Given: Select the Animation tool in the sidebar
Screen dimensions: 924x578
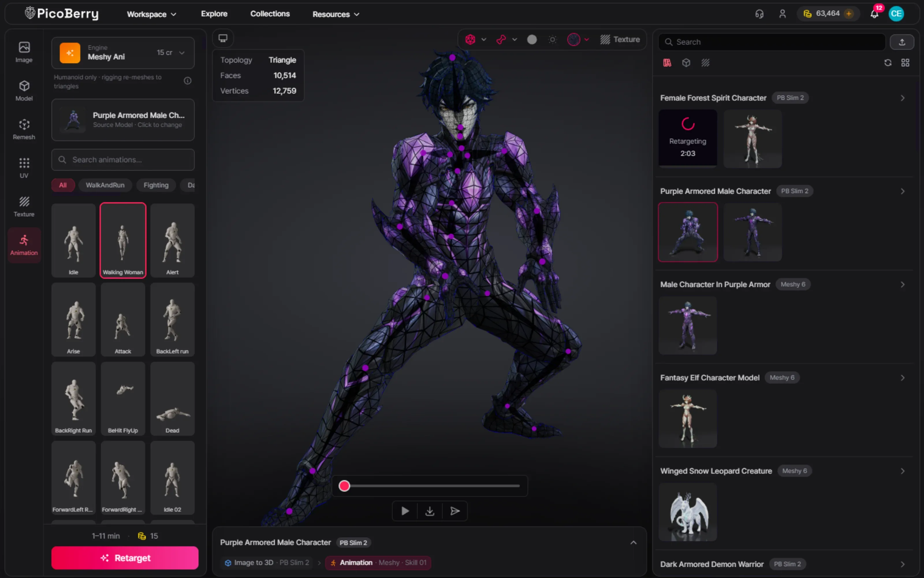Looking at the screenshot, I should [24, 245].
